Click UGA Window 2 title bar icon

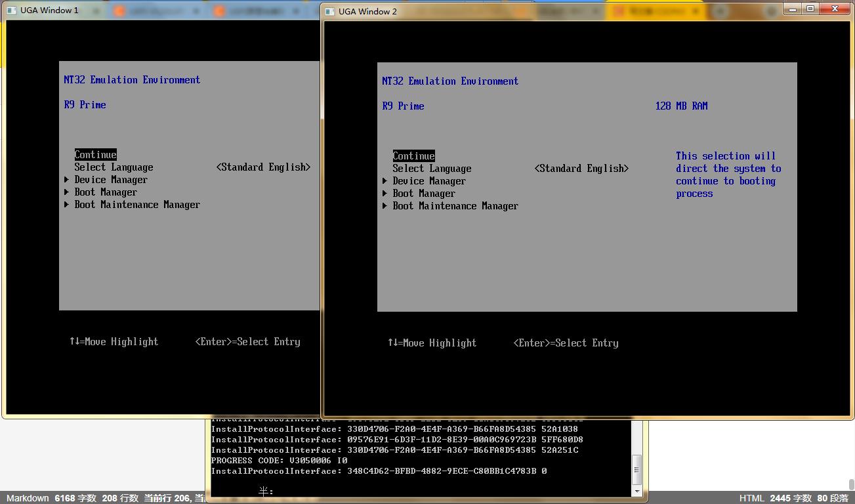330,11
